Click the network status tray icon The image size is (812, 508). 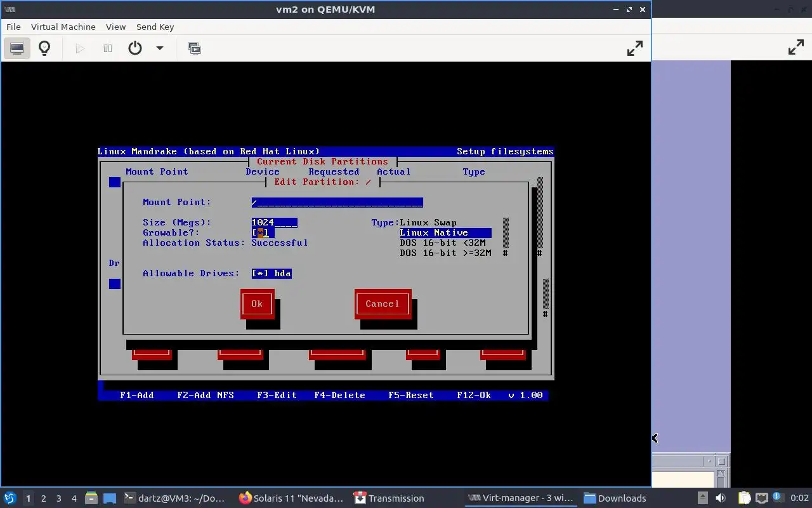[762, 498]
